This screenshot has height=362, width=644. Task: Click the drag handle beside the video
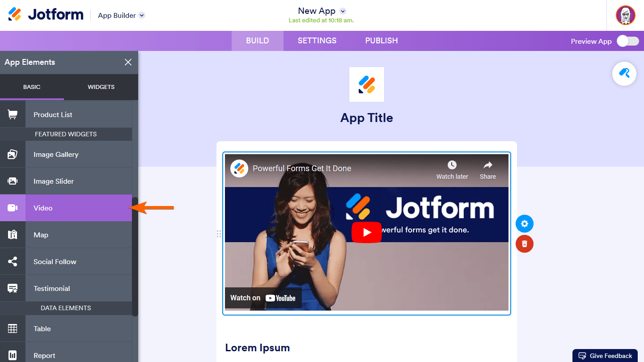tap(219, 233)
